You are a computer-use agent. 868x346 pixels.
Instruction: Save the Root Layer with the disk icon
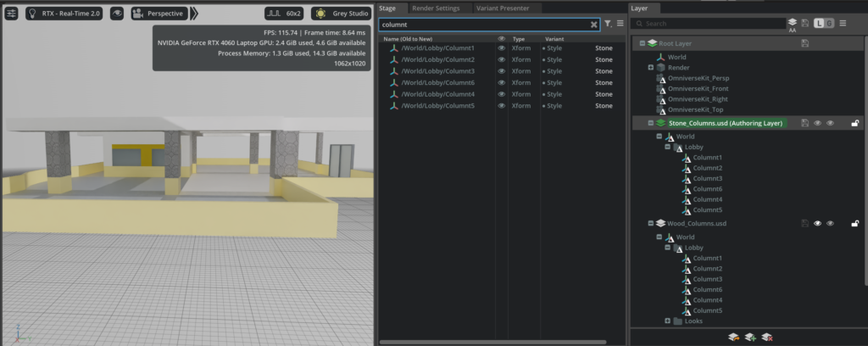click(x=804, y=43)
